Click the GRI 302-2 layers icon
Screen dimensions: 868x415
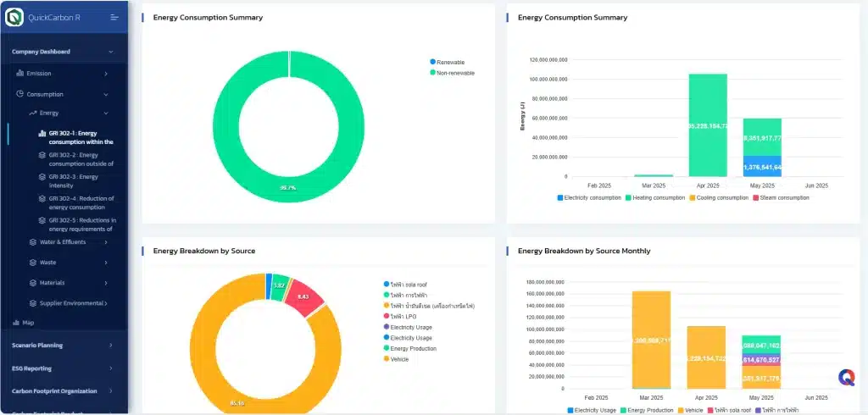[42, 155]
